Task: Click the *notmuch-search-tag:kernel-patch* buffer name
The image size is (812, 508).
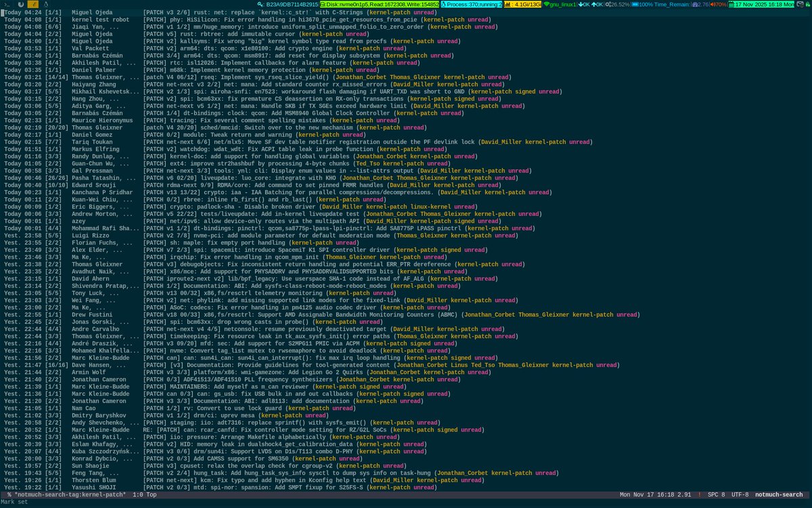Action: 70,494
